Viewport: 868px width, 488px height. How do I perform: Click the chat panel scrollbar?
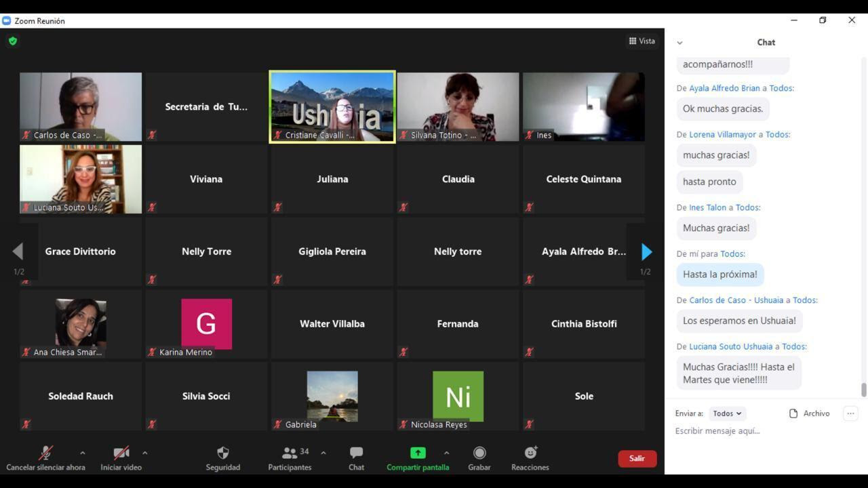863,390
